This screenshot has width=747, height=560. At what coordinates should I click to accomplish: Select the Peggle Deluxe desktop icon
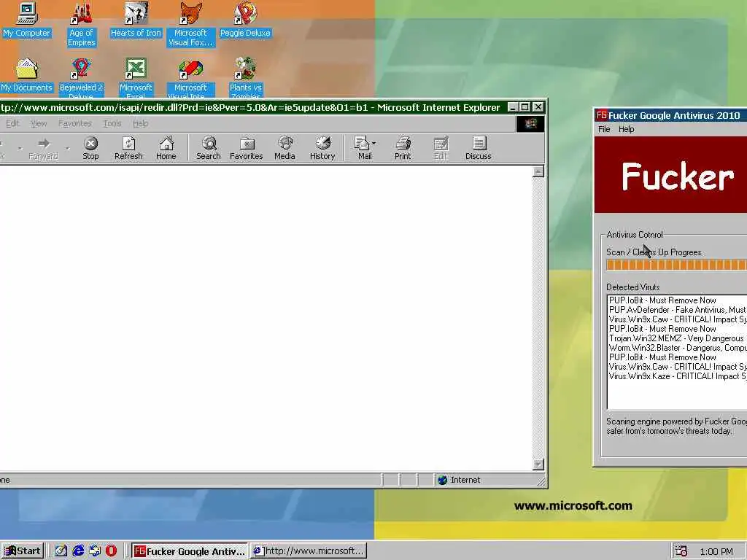click(245, 20)
